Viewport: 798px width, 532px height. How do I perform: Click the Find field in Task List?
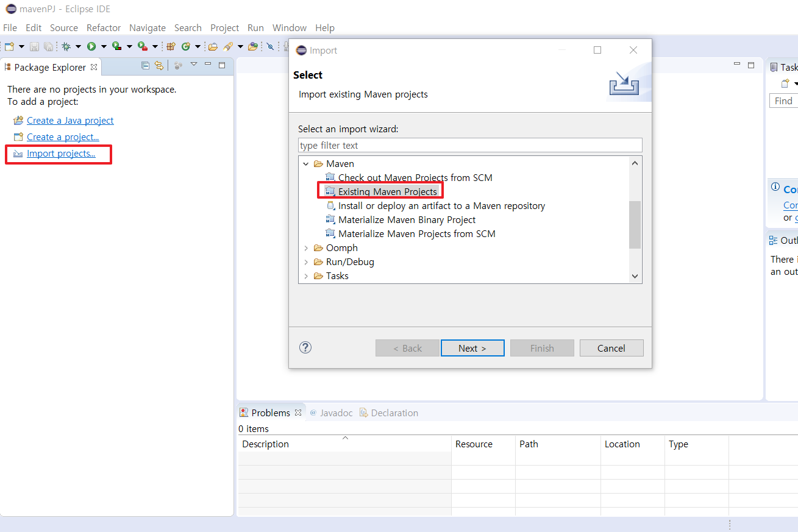point(783,101)
